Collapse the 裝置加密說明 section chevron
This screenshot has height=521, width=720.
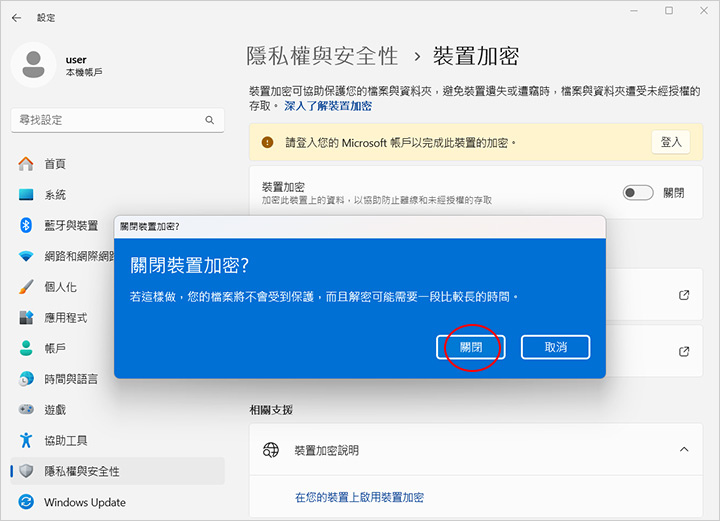[x=684, y=449]
